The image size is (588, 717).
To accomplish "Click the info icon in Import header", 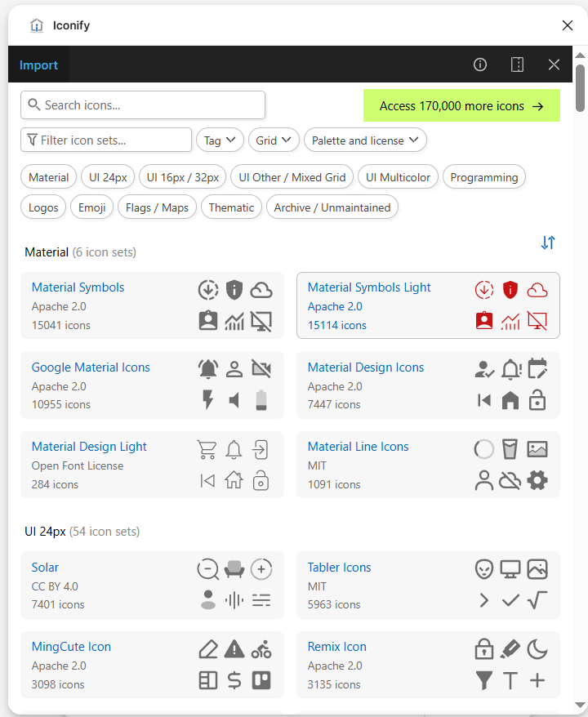I will (479, 65).
